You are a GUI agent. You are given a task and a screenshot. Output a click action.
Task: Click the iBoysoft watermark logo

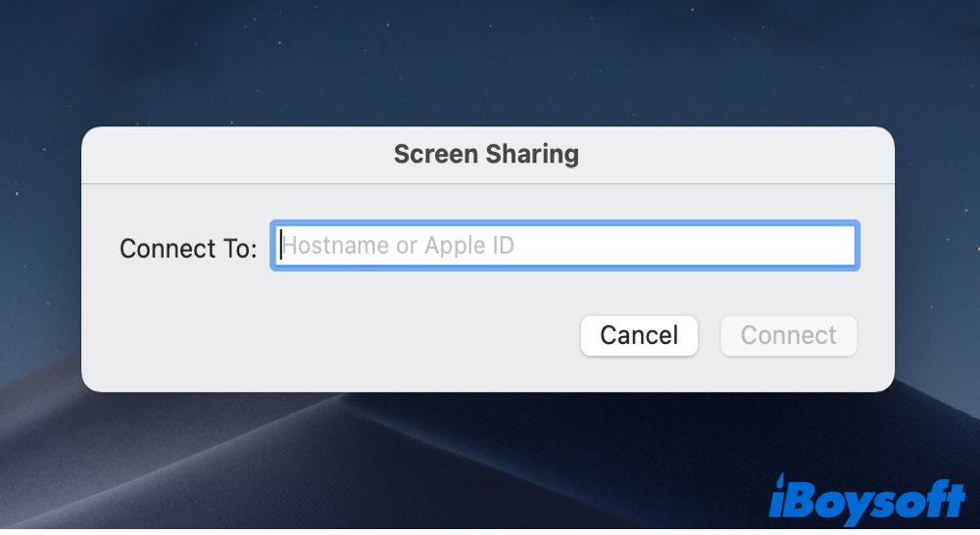pyautogui.click(x=866, y=498)
